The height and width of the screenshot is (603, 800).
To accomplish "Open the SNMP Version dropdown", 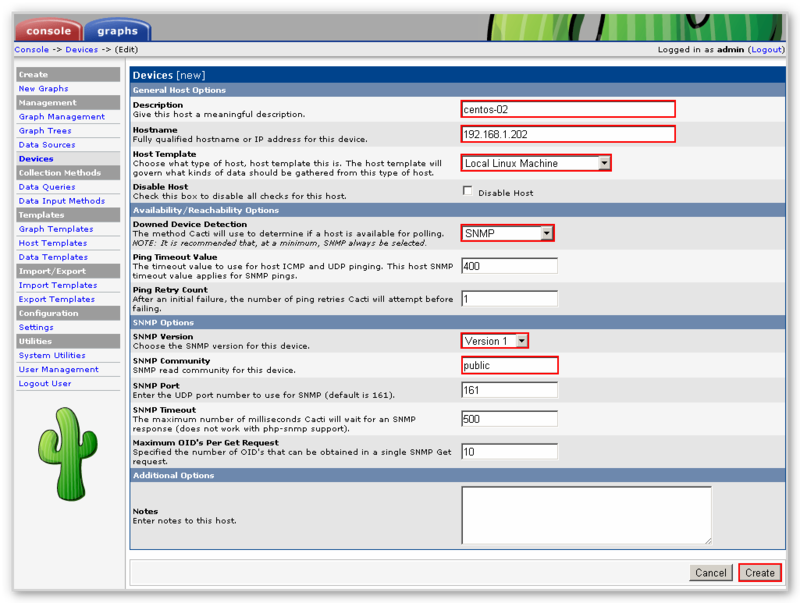I will point(494,341).
